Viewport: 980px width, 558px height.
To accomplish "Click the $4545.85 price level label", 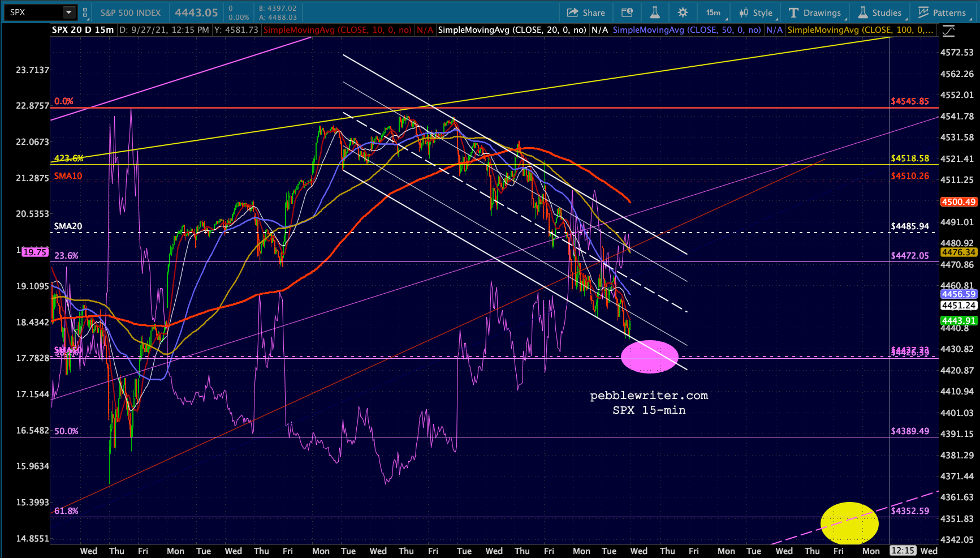I will 910,101.
